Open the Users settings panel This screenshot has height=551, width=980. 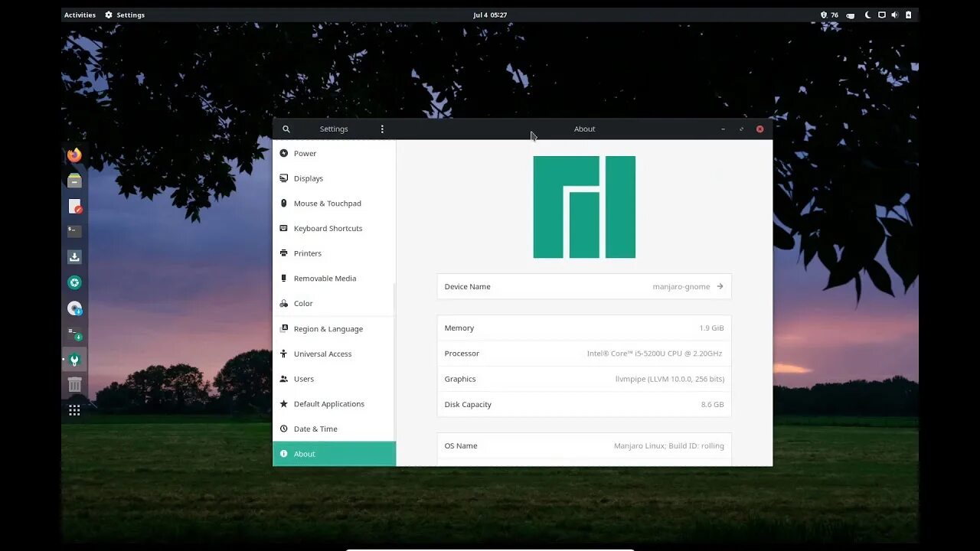click(x=335, y=379)
